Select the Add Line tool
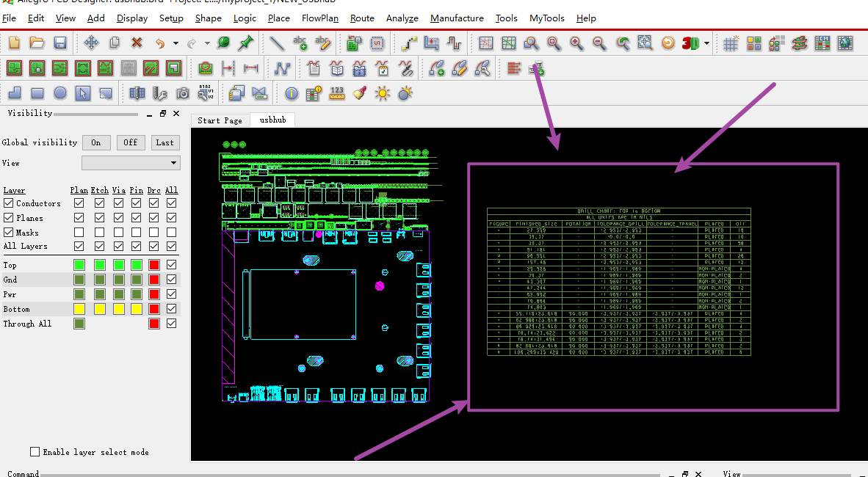Image resolution: width=868 pixels, height=477 pixels. (x=276, y=43)
